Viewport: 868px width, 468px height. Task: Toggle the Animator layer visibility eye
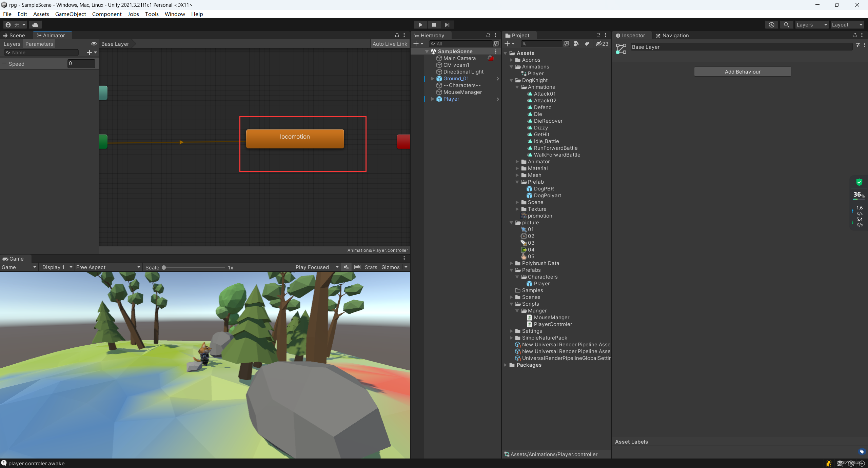click(x=94, y=44)
